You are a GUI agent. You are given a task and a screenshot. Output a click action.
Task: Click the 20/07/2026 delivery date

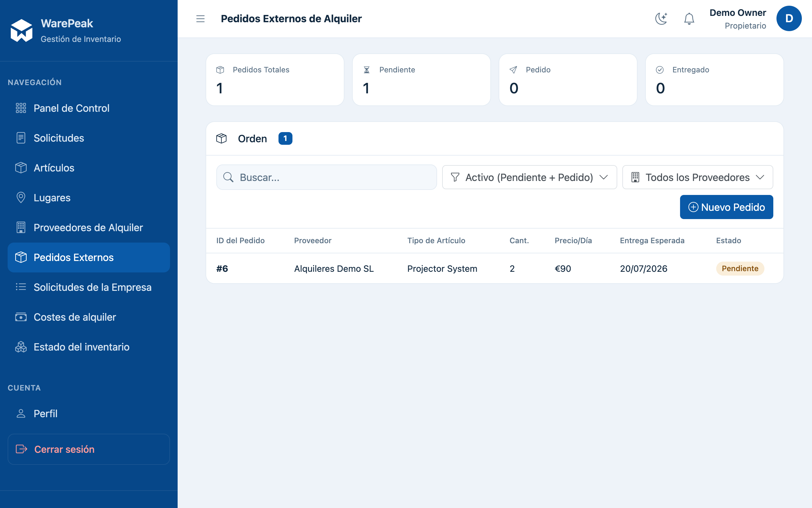coord(644,269)
